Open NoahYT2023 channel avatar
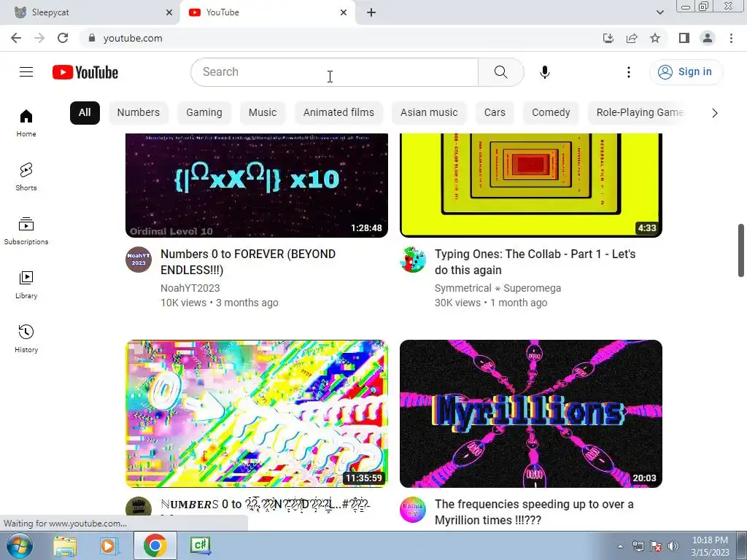 click(x=139, y=260)
